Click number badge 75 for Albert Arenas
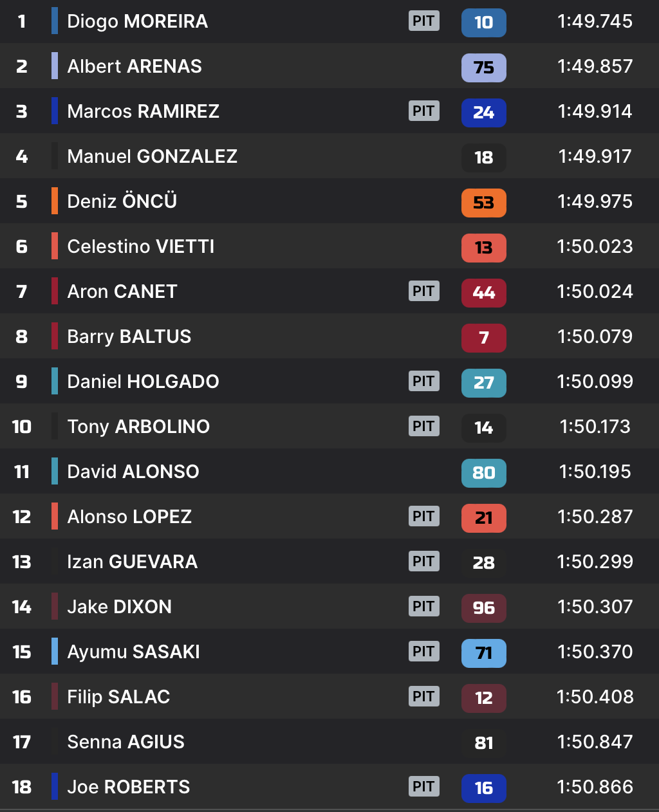Screen dimensions: 659x812 click(483, 68)
